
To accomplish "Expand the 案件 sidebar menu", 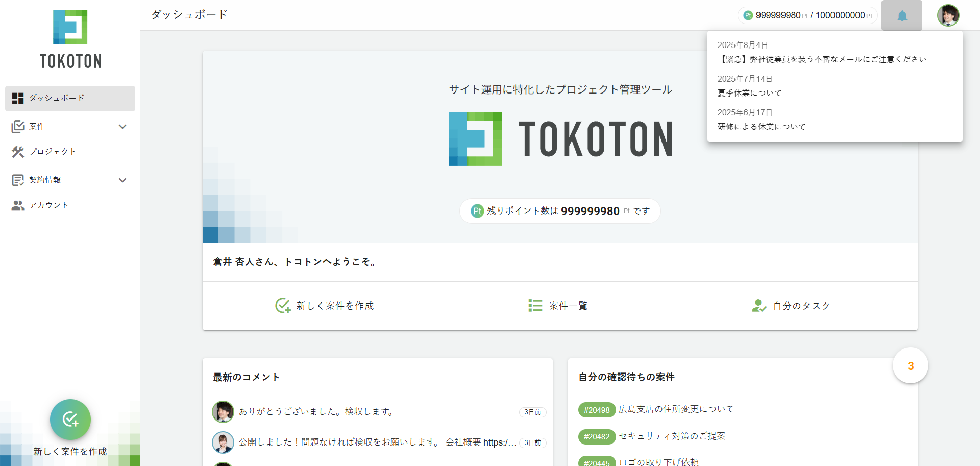I will (122, 126).
